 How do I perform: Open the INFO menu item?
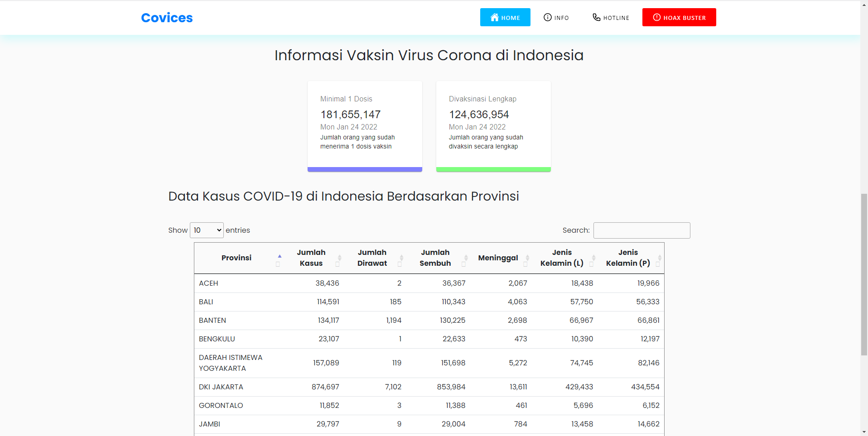[556, 17]
